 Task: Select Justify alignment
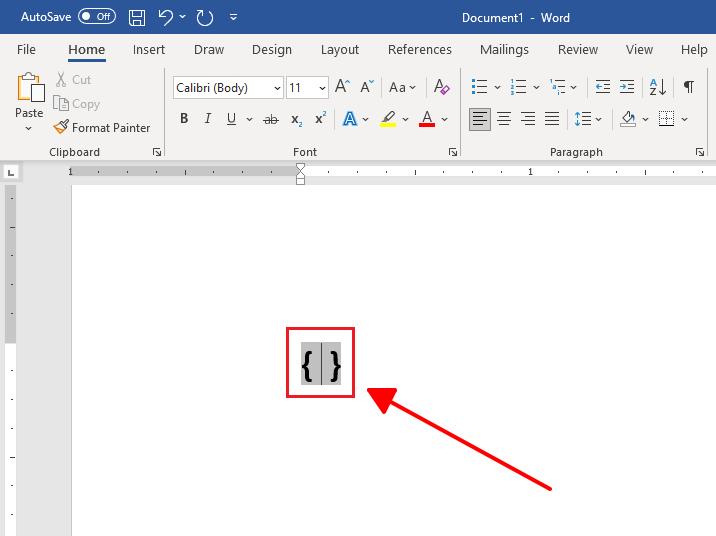(x=552, y=119)
